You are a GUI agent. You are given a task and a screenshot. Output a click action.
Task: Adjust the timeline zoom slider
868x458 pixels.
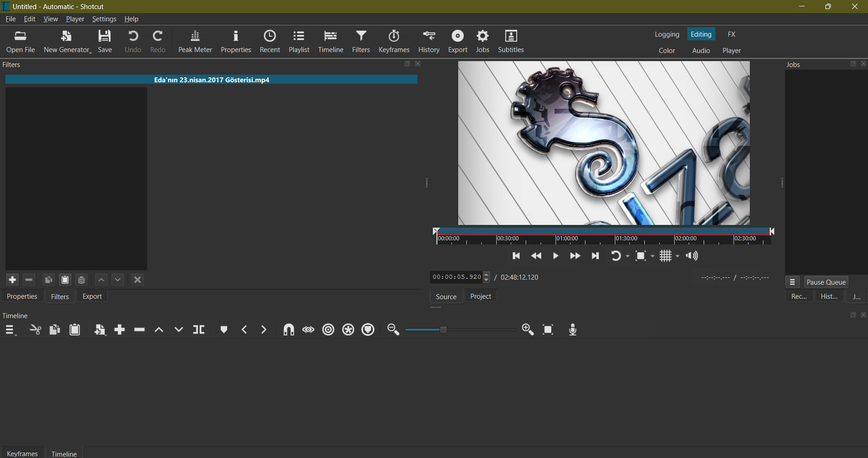tap(444, 330)
